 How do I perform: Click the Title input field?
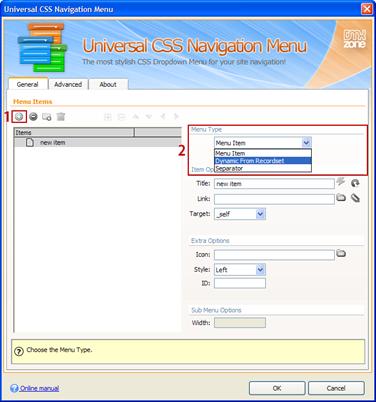(x=274, y=184)
